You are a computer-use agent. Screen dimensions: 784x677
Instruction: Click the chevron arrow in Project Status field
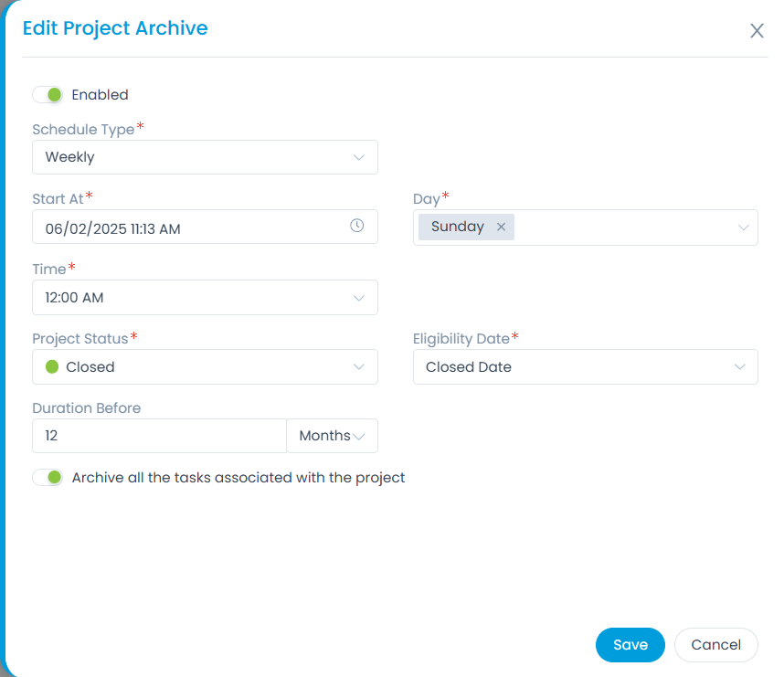coord(359,367)
